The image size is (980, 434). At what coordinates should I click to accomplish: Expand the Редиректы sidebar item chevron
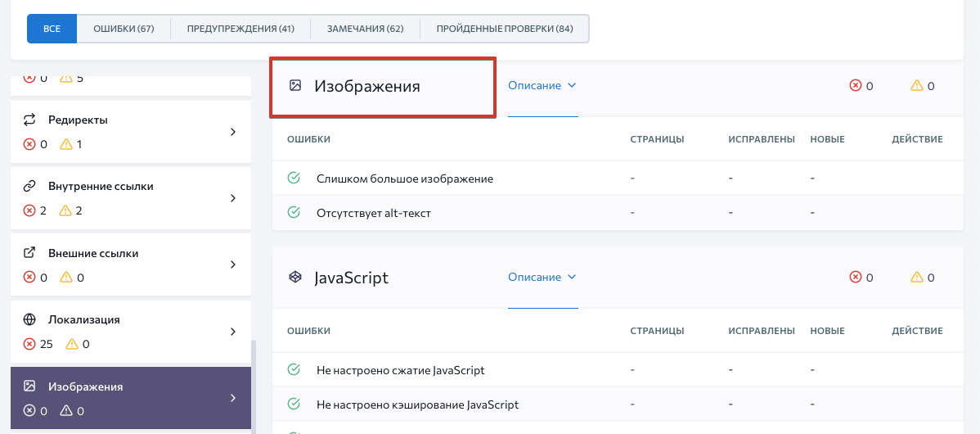click(x=232, y=132)
